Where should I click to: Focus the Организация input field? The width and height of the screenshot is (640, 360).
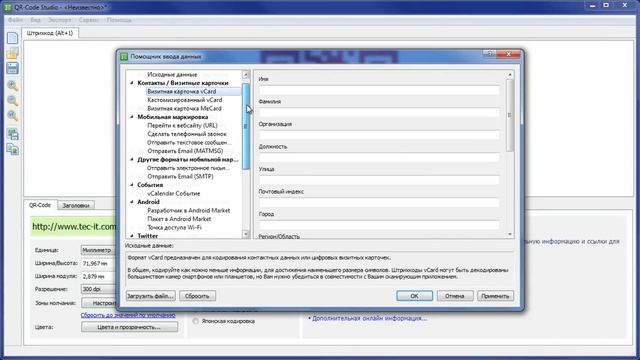tap(379, 135)
